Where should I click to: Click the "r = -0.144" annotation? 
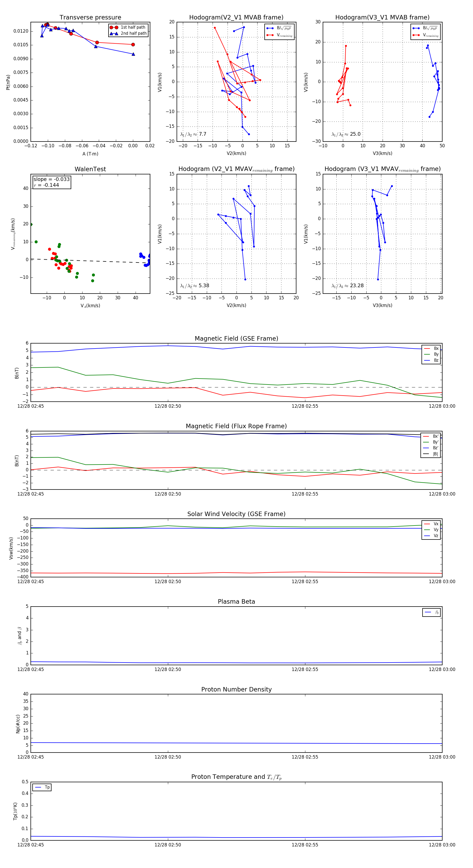click(x=47, y=185)
